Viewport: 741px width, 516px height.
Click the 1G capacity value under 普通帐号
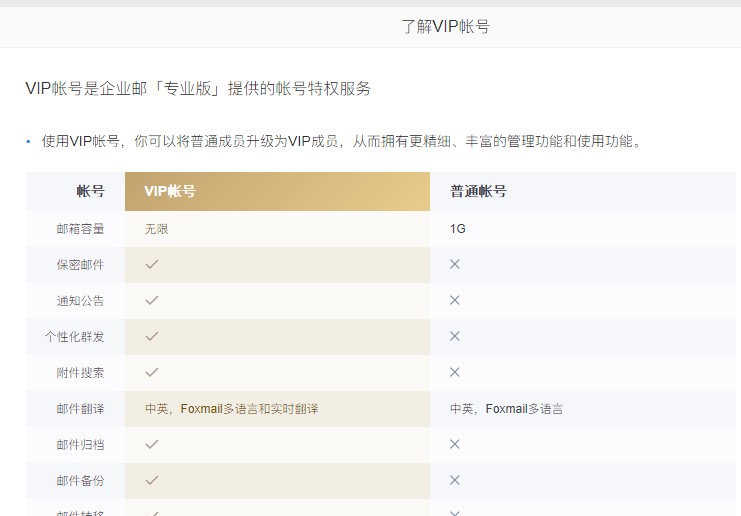458,229
